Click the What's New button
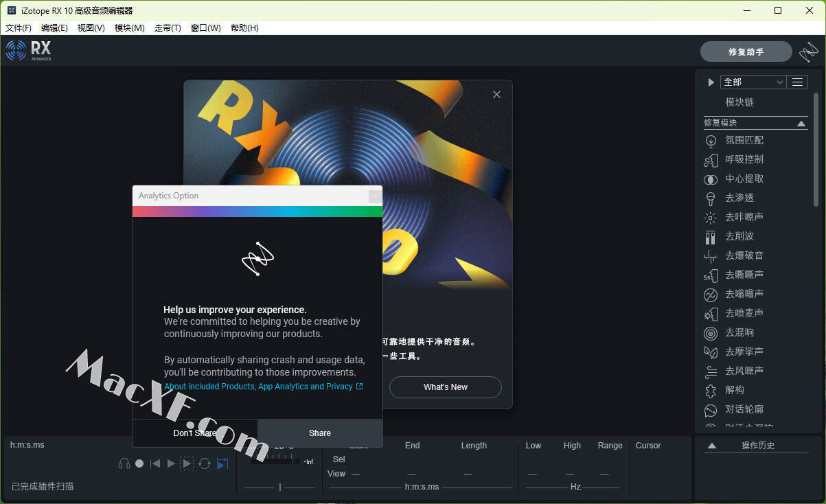This screenshot has height=504, width=826. coord(446,387)
